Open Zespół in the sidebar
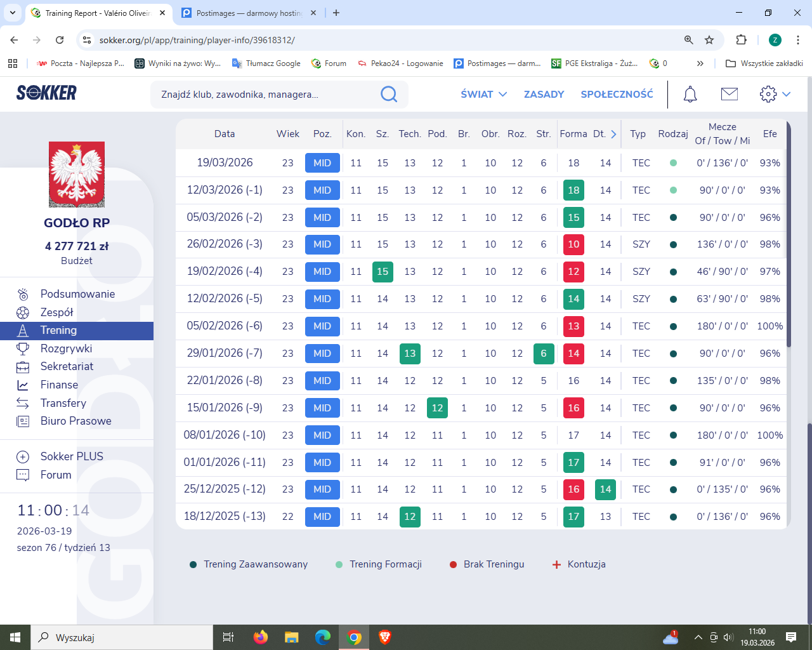The width and height of the screenshot is (812, 650). (57, 312)
